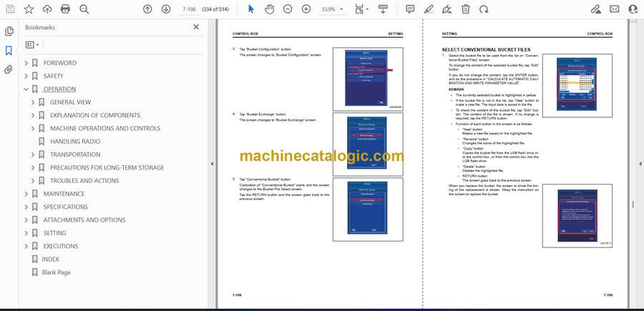
Task: Jump to the EXECUTIONS bookmark text
Action: pos(61,246)
